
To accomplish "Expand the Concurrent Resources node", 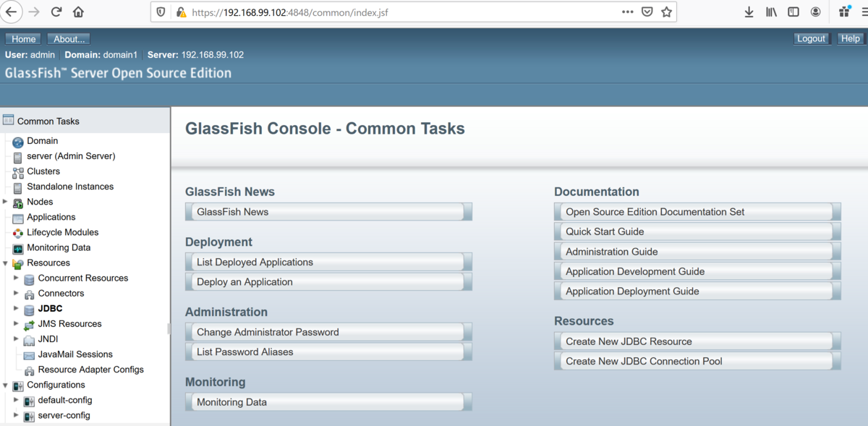I will (x=16, y=278).
